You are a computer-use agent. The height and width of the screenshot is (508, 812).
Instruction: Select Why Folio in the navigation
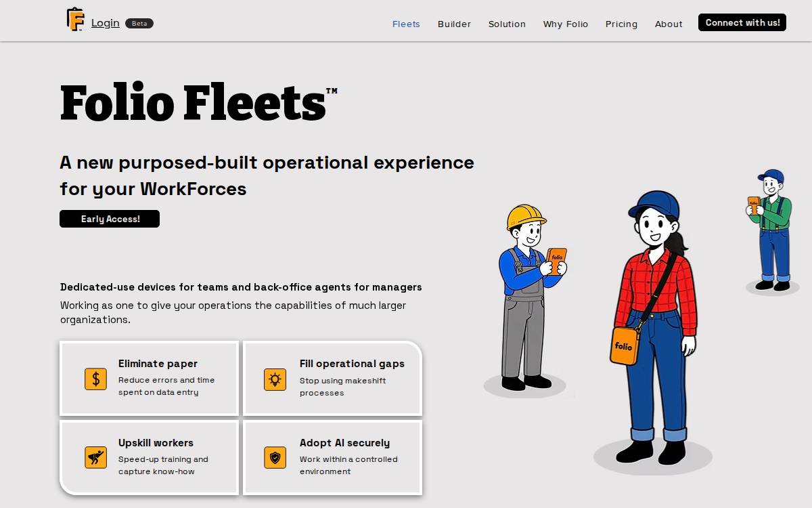pos(566,24)
